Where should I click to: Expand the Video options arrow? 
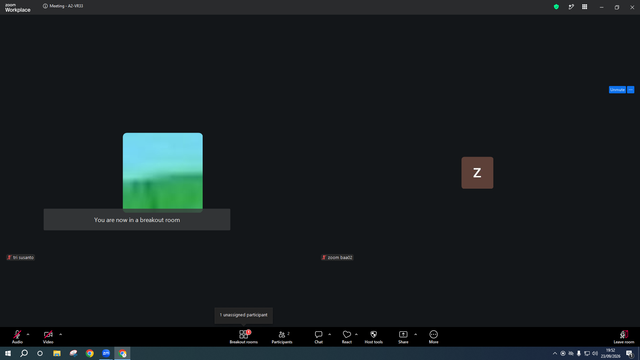click(x=60, y=334)
